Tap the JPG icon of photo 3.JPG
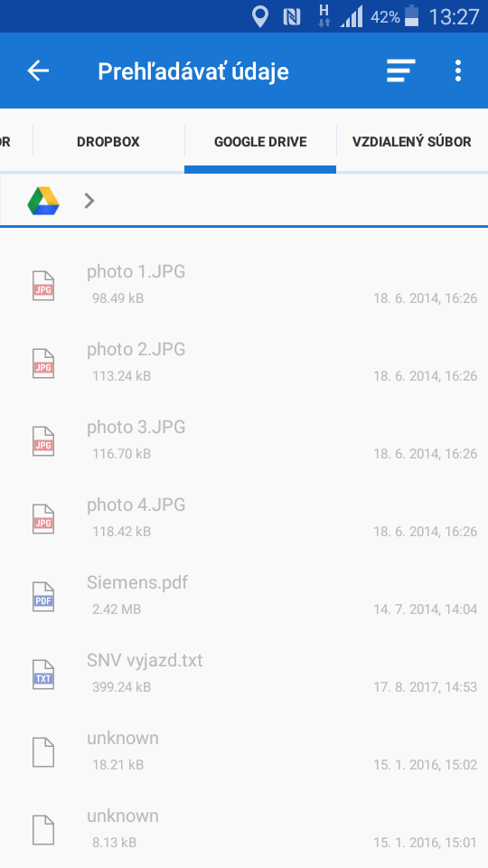This screenshot has width=488, height=868. tap(43, 441)
